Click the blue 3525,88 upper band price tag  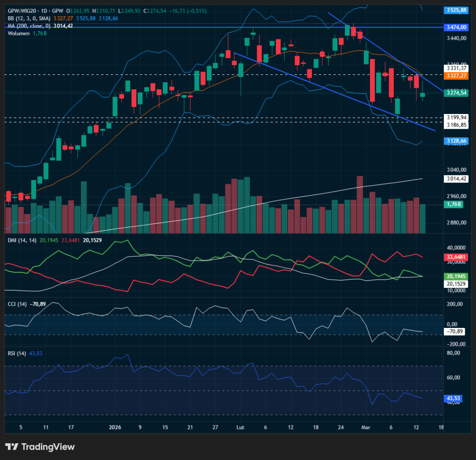(x=455, y=10)
